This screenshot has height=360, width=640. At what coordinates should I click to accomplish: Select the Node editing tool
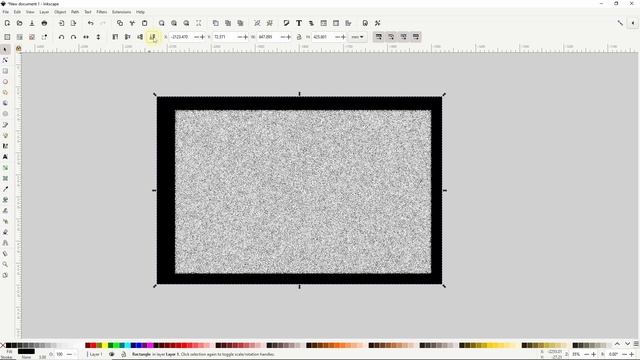[5, 60]
